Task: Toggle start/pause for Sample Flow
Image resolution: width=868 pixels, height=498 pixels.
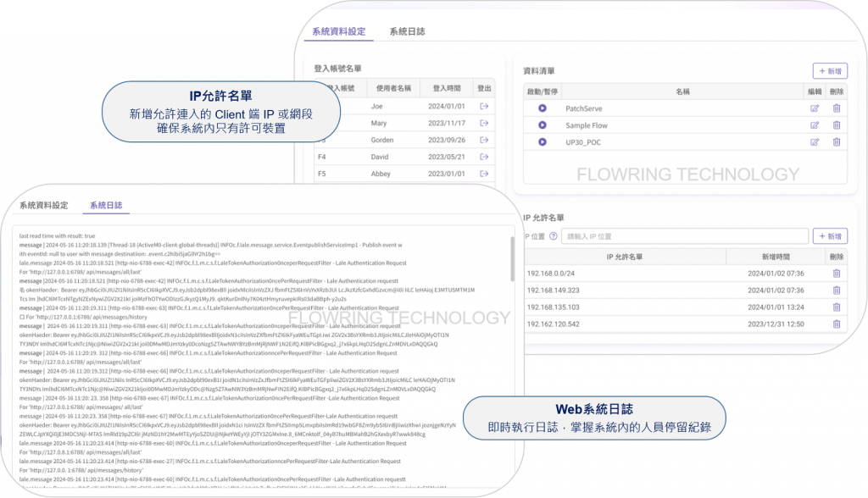Action: (542, 125)
